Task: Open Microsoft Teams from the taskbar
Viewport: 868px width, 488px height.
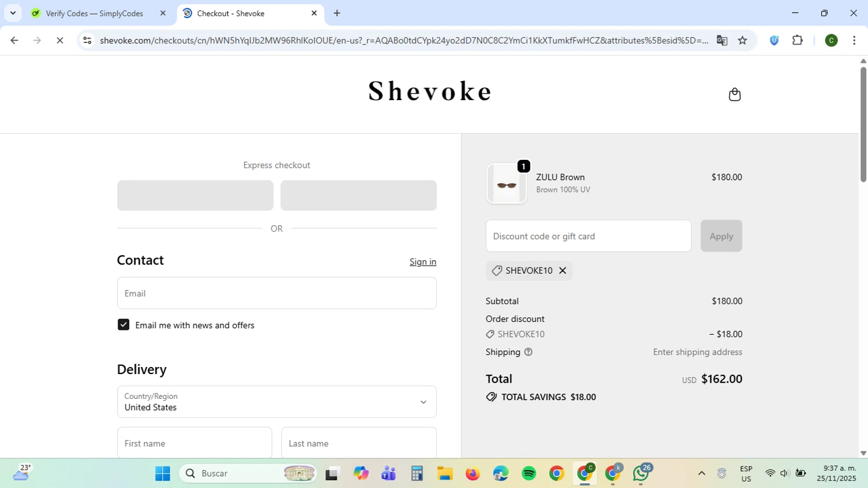Action: coord(388,474)
